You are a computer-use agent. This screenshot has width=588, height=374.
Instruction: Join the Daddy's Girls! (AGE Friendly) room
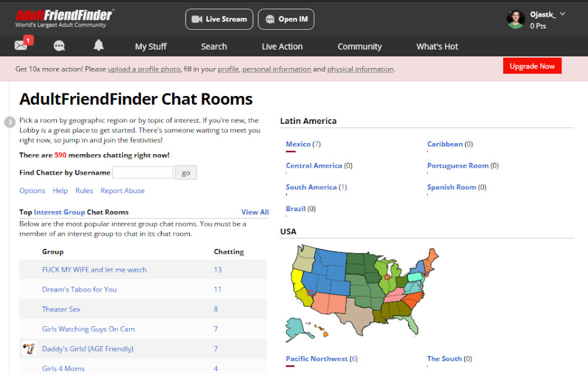pos(88,349)
